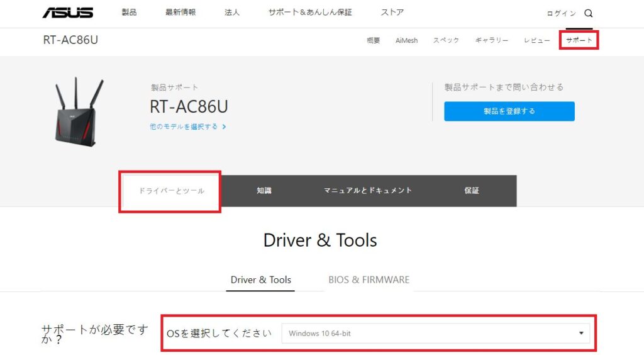Click the Driver & Tools page heading

(x=320, y=240)
